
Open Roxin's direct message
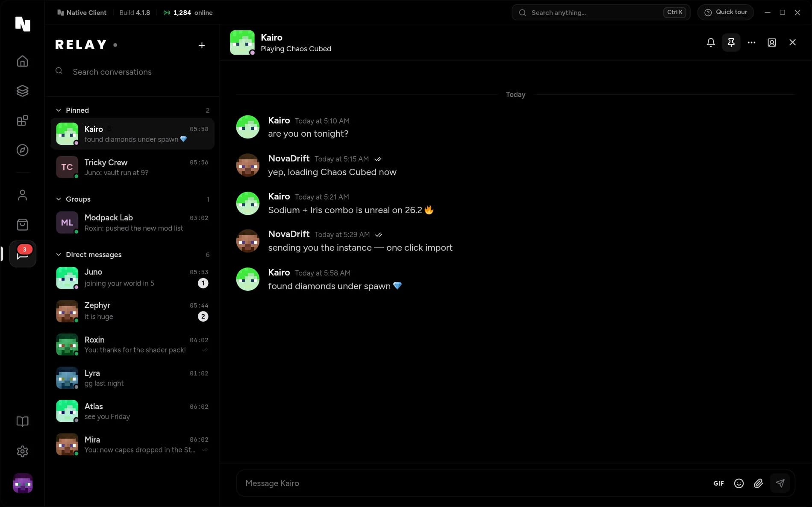click(x=132, y=344)
